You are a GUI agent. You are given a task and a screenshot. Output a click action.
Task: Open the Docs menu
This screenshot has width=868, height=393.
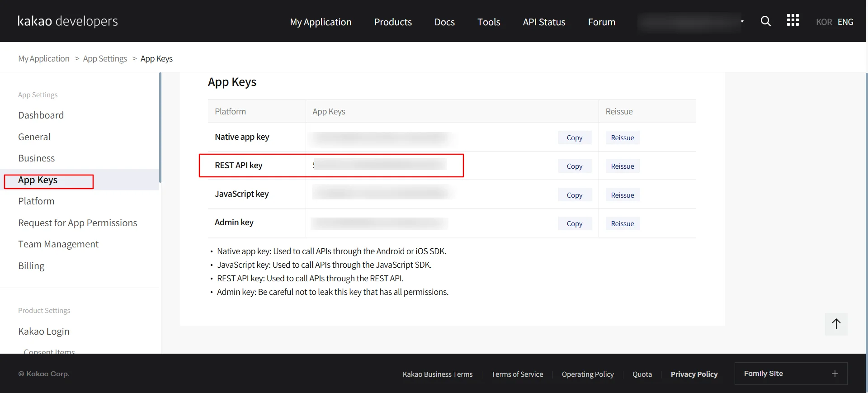point(444,22)
